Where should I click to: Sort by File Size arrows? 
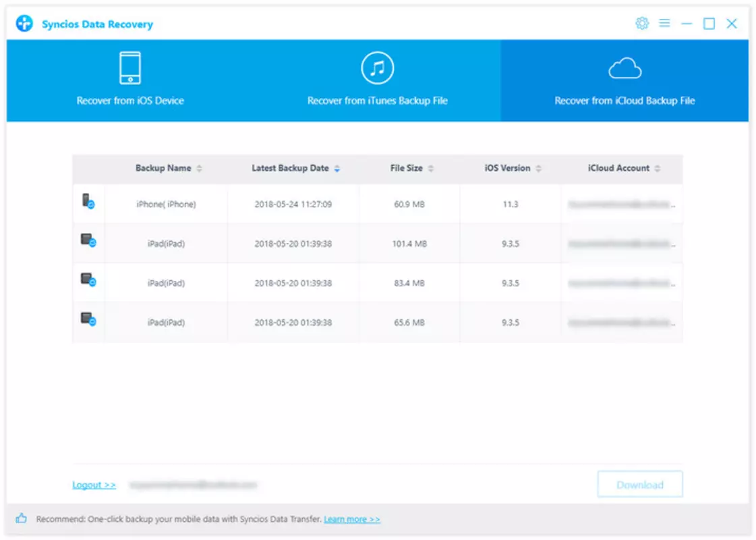click(430, 169)
